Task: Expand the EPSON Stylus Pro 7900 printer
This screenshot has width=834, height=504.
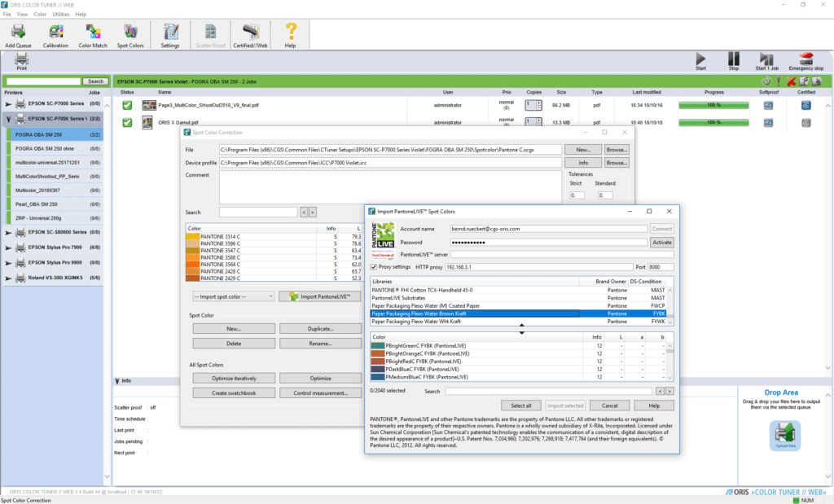Action: point(9,248)
